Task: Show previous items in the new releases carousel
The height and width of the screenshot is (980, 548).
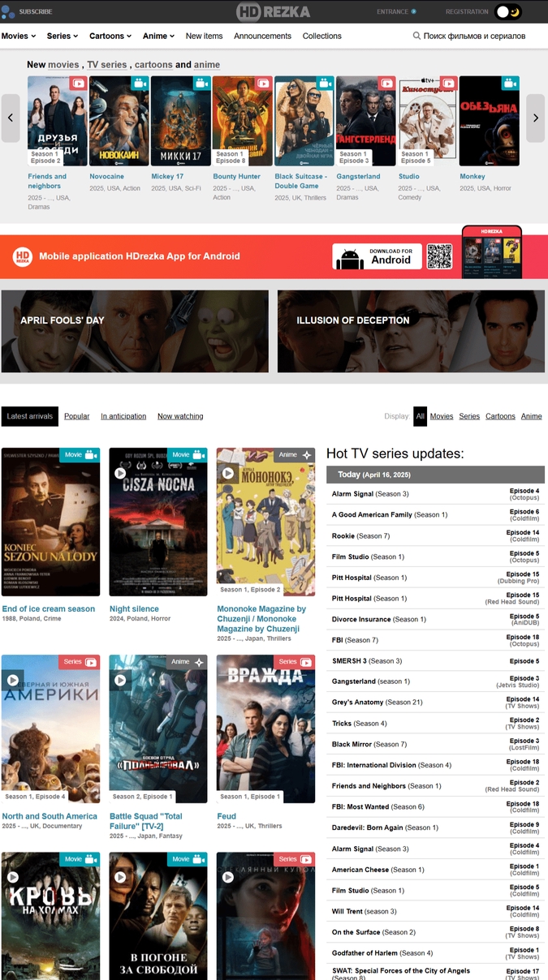Action: pos(11,118)
